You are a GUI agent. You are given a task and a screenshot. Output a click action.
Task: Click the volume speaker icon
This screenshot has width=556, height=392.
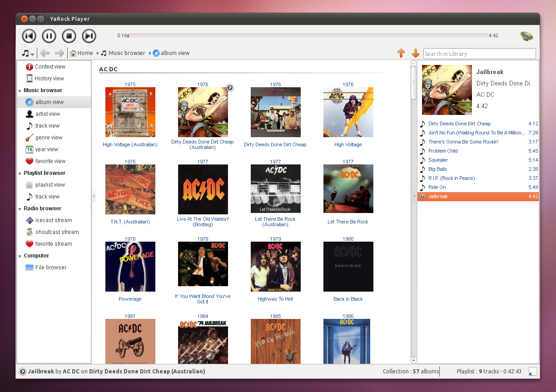pyautogui.click(x=526, y=36)
